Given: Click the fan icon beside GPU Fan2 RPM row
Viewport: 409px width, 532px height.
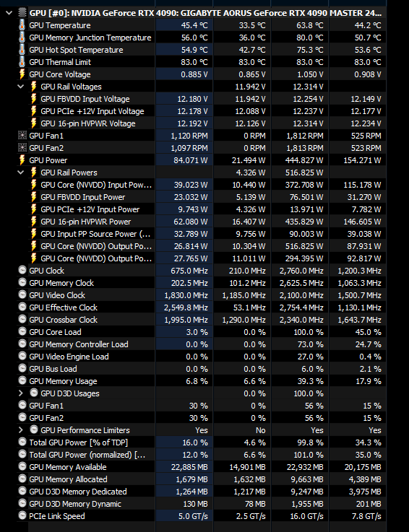Looking at the screenshot, I should pos(22,148).
